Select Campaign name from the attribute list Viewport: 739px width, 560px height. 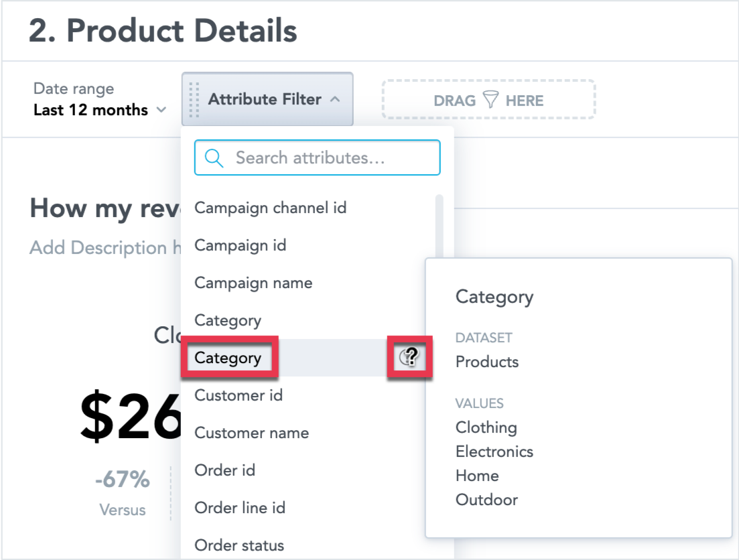(253, 283)
